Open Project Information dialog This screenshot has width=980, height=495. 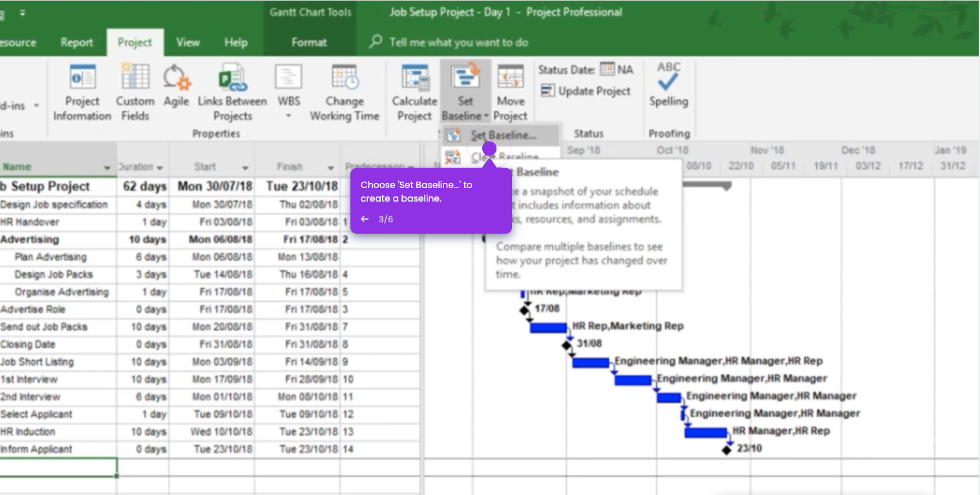point(82,92)
